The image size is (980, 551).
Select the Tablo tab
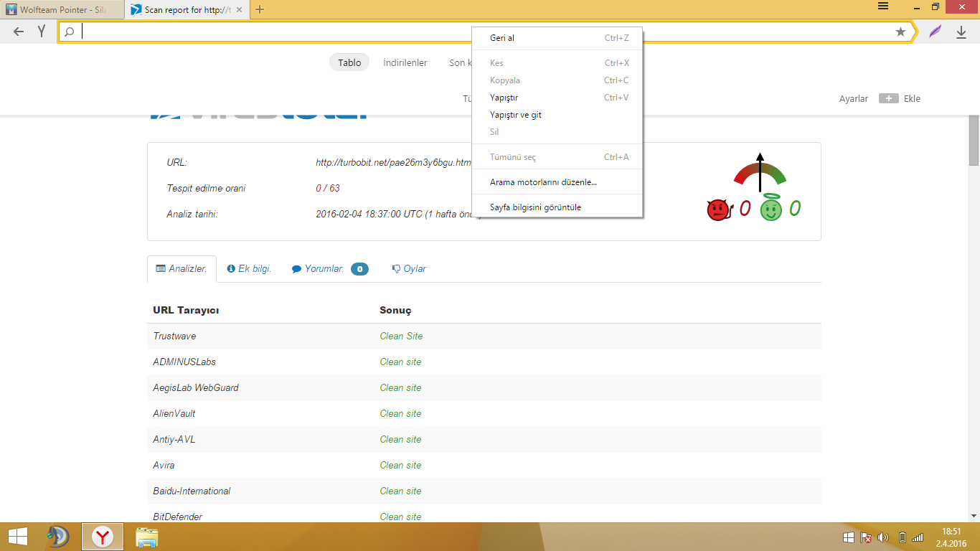(x=349, y=62)
